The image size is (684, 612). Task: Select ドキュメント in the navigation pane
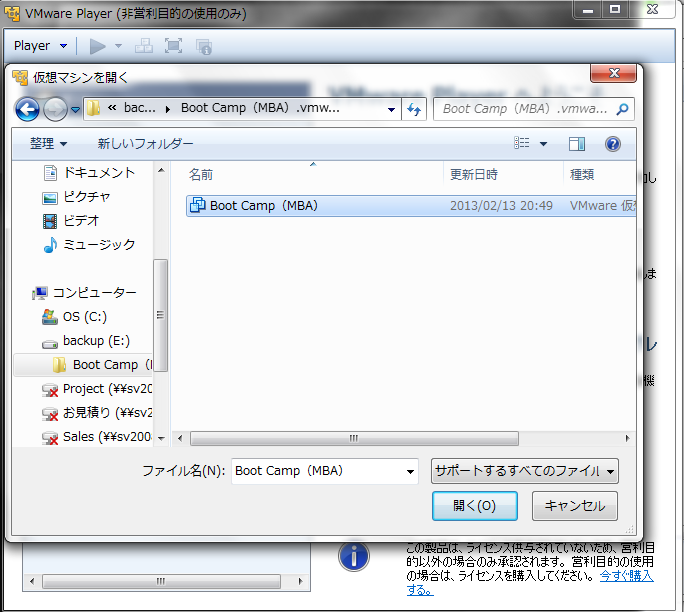click(x=89, y=173)
